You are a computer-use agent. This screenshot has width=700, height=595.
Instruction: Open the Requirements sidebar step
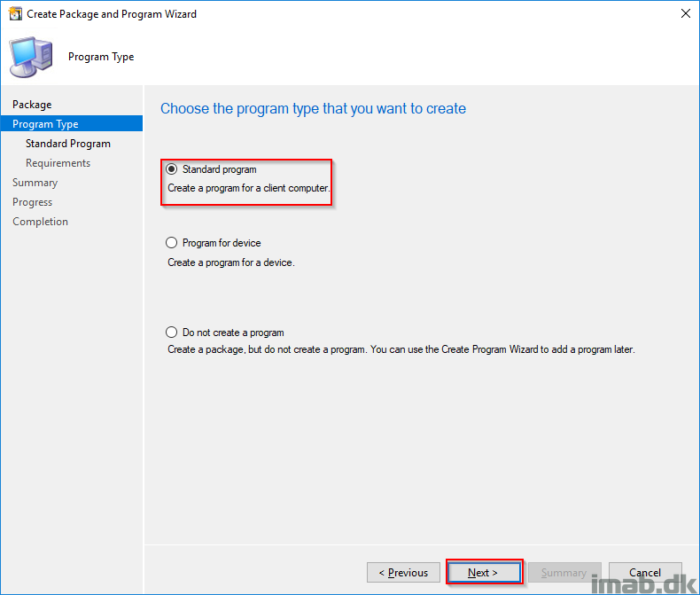click(58, 163)
